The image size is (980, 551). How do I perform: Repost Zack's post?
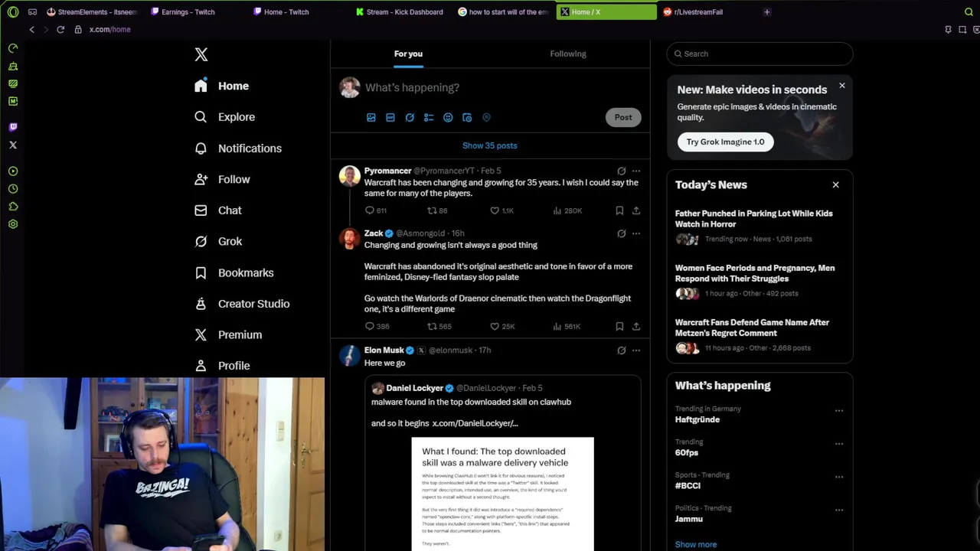pyautogui.click(x=439, y=326)
